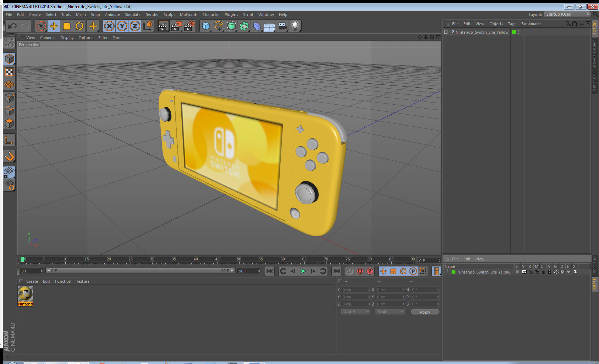Image resolution: width=599 pixels, height=364 pixels.
Task: Click the Undo arrow icon
Action: pos(12,26)
